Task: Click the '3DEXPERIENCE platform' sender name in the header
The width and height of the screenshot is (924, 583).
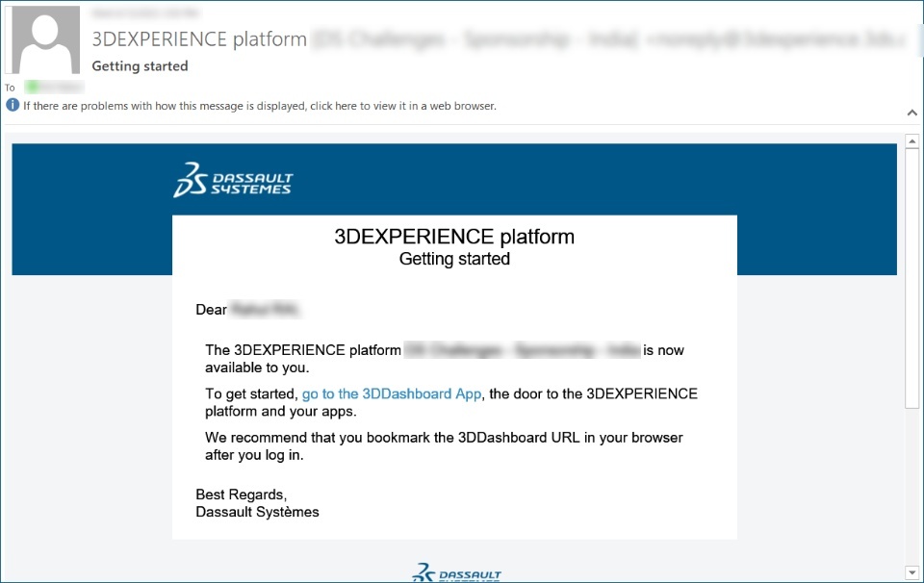Action: pyautogui.click(x=199, y=39)
